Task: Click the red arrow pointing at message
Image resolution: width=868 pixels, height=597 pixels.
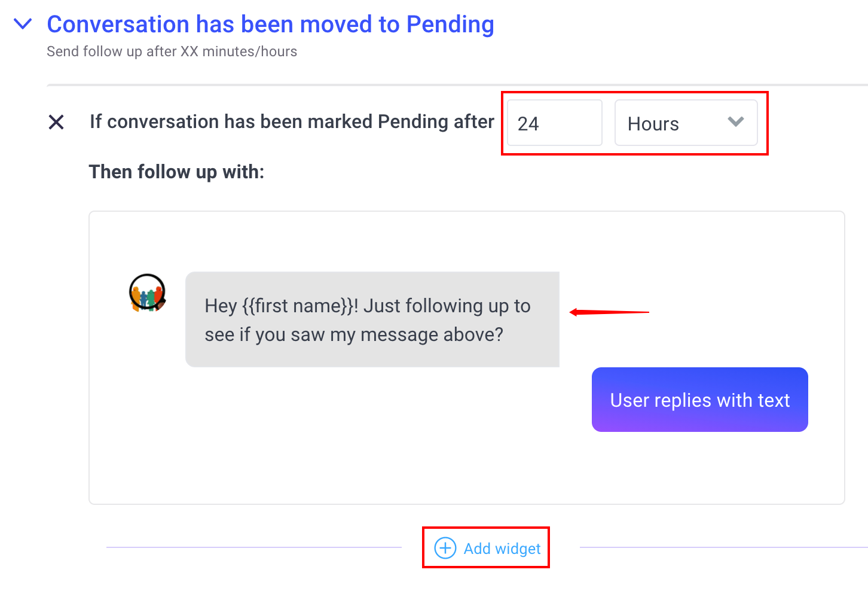Action: [x=609, y=312]
